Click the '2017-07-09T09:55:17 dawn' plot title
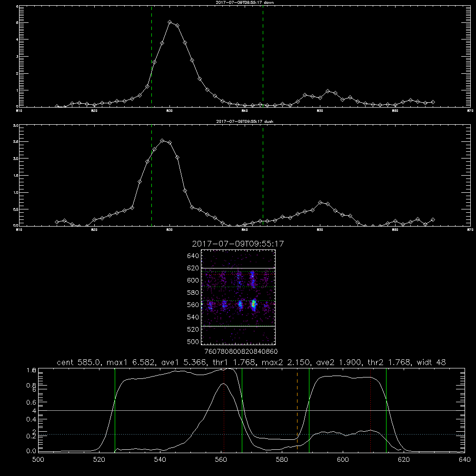 pyautogui.click(x=245, y=2)
